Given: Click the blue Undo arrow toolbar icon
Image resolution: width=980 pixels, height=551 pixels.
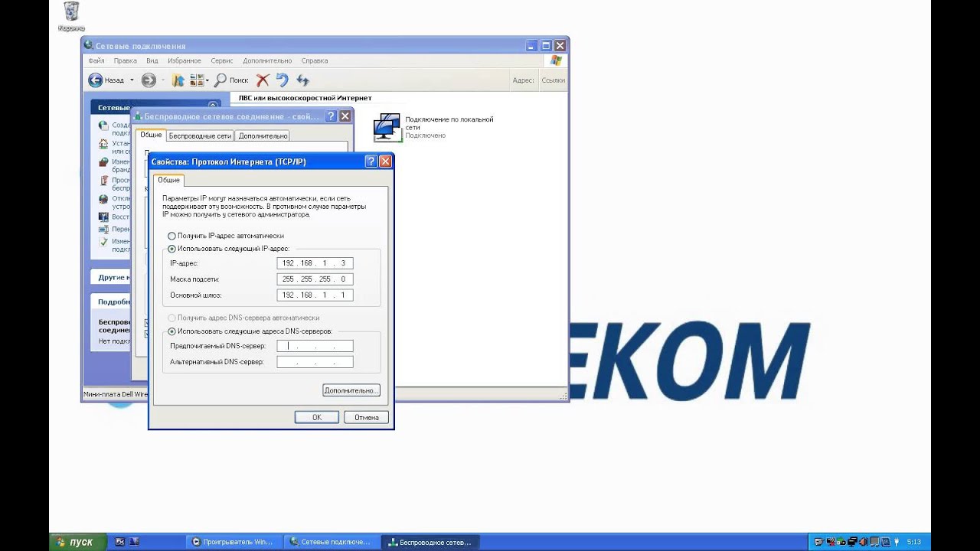Looking at the screenshot, I should (x=283, y=80).
